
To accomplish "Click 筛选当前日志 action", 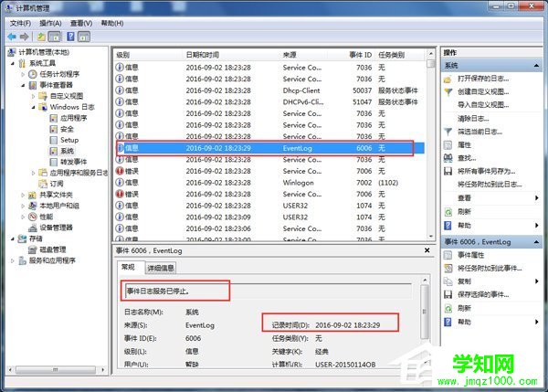I will (x=479, y=132).
